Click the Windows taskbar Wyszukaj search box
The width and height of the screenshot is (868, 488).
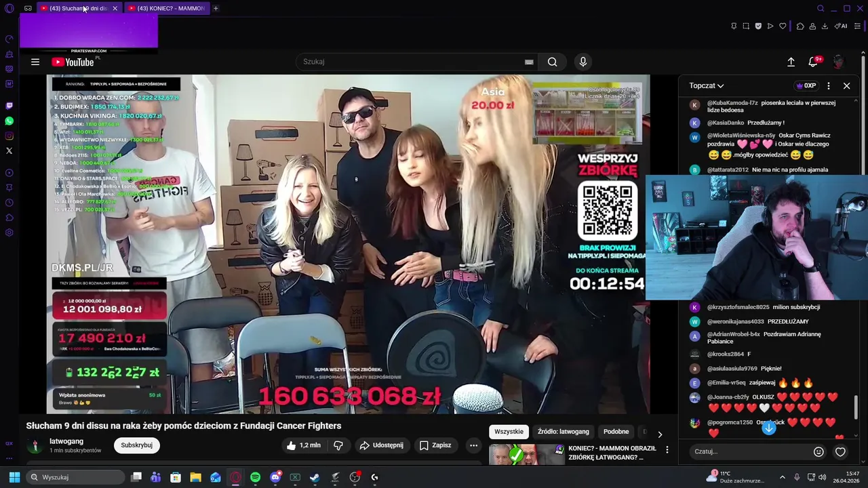(x=76, y=477)
